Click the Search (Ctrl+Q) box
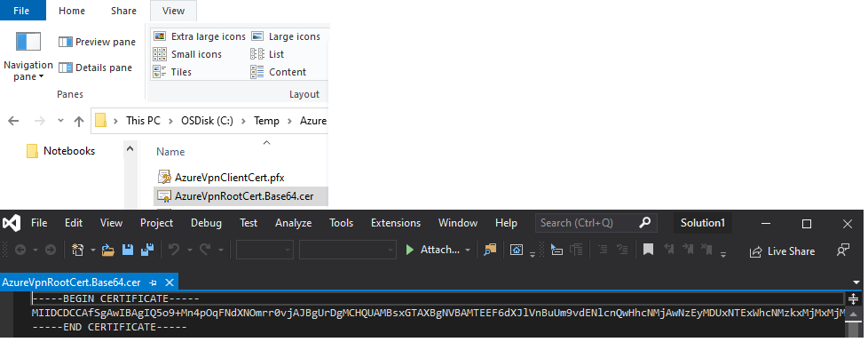 (596, 223)
